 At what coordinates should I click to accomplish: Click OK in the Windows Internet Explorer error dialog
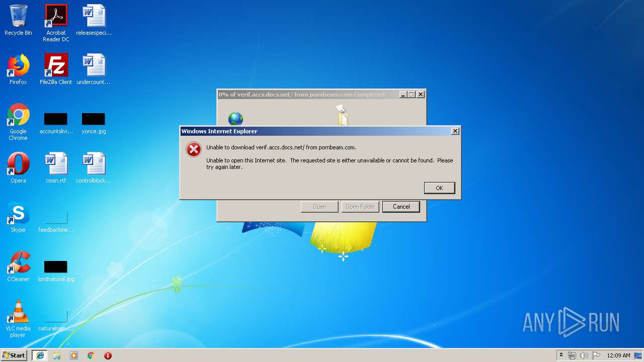click(x=439, y=188)
